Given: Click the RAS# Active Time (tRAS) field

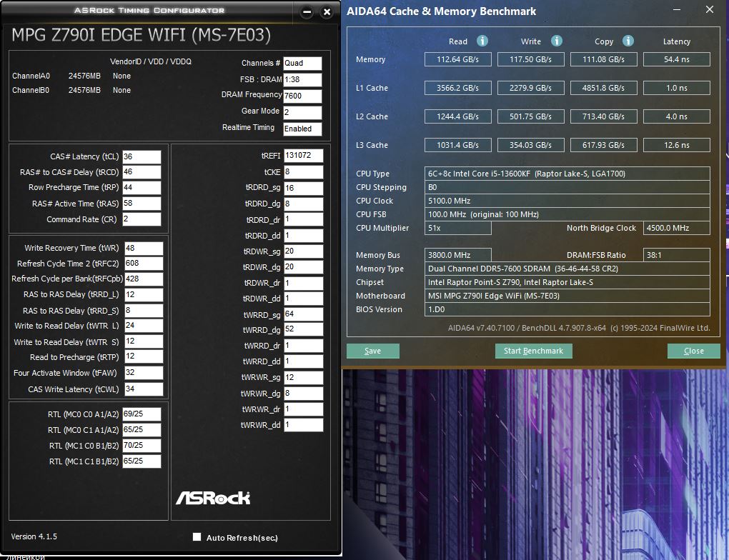Looking at the screenshot, I should [x=142, y=204].
